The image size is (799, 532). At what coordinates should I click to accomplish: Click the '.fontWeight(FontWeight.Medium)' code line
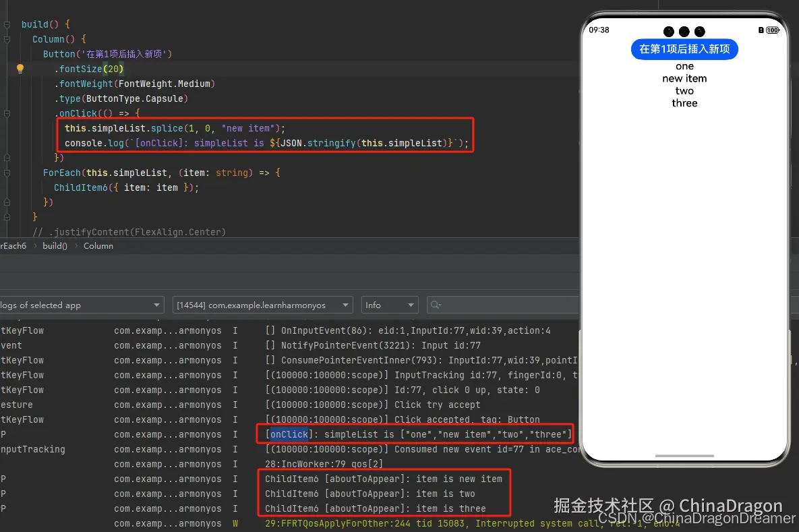[x=135, y=84]
